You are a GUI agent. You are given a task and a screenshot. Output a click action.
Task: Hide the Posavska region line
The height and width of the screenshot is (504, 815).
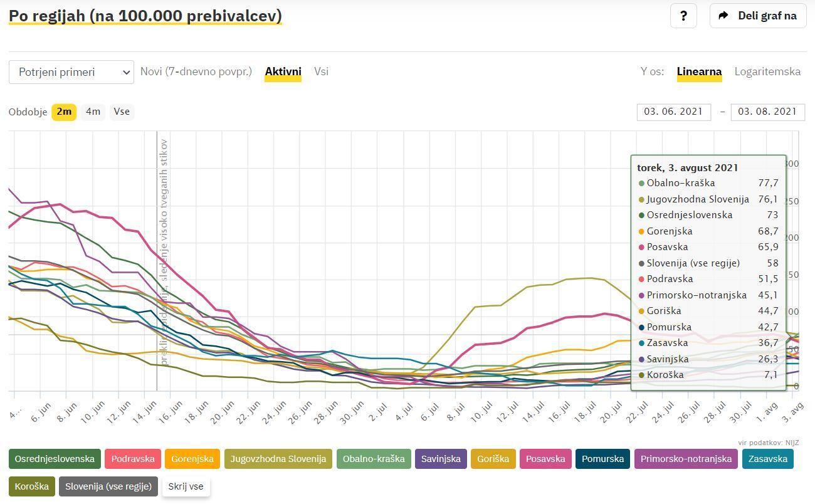545,459
